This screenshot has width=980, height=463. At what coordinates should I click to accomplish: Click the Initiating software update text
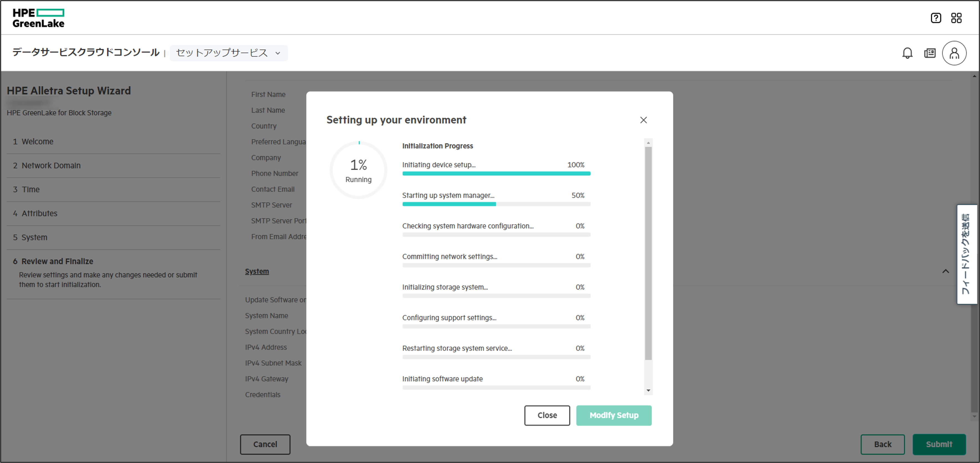tap(442, 379)
